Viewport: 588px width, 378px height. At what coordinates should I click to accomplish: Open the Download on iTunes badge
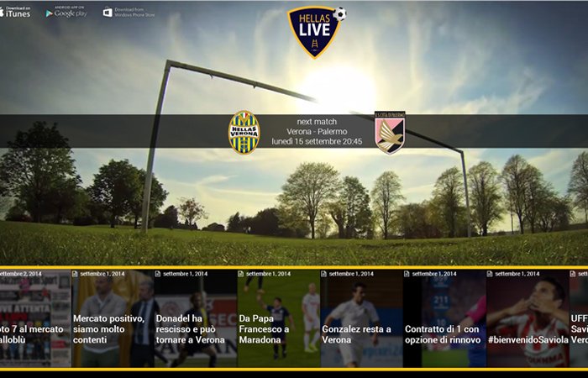(15, 12)
